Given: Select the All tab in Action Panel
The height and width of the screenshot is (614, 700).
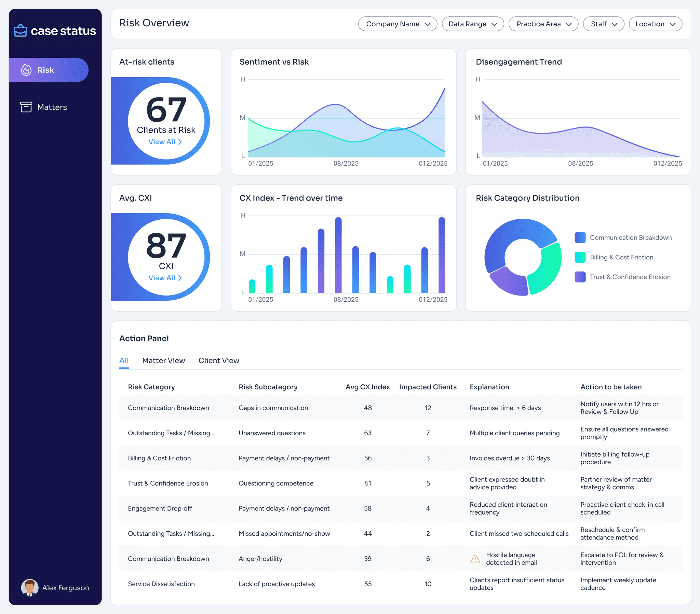Looking at the screenshot, I should point(124,360).
